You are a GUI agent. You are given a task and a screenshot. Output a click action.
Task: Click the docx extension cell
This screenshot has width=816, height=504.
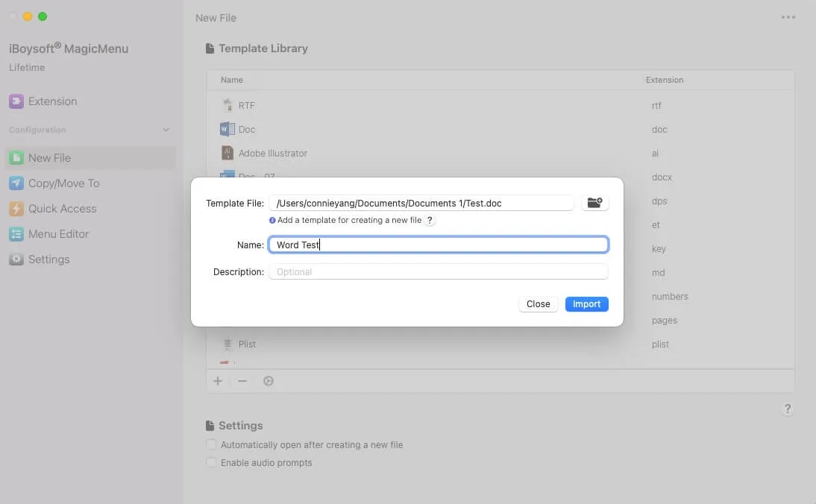tap(662, 177)
